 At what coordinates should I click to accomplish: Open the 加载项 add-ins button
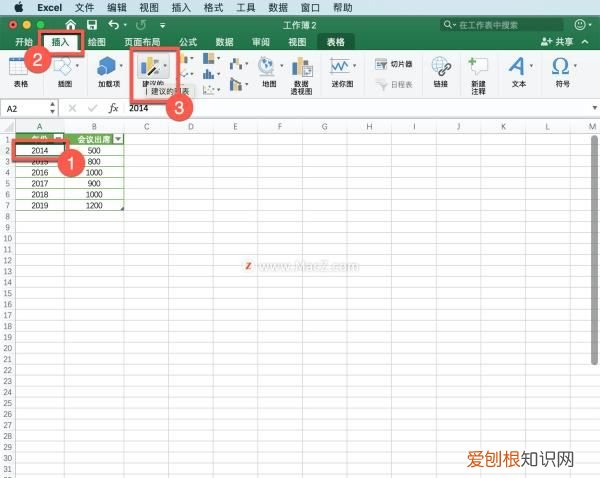click(x=109, y=73)
